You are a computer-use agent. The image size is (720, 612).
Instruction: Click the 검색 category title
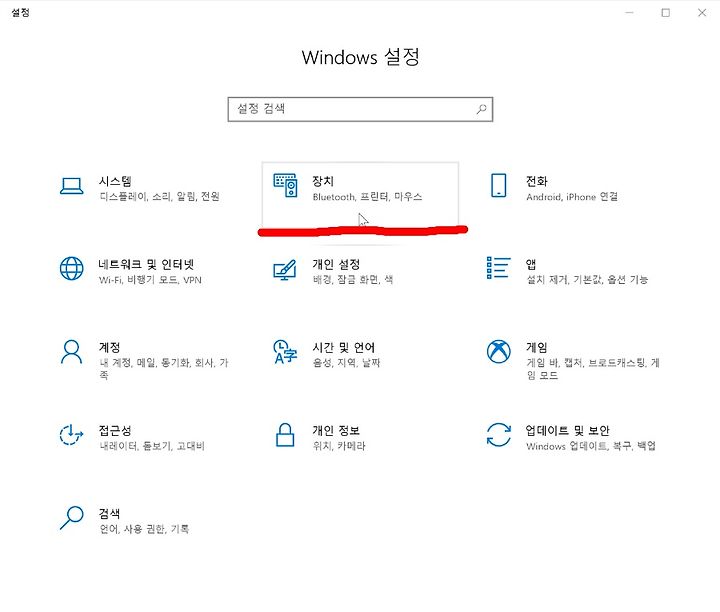[109, 513]
